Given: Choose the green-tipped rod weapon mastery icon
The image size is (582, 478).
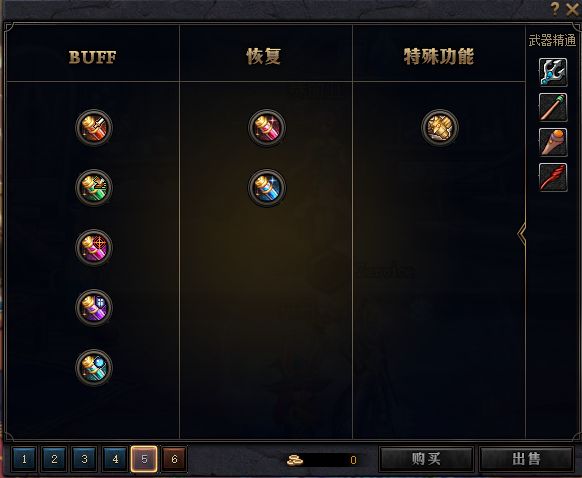Looking at the screenshot, I should click(553, 107).
